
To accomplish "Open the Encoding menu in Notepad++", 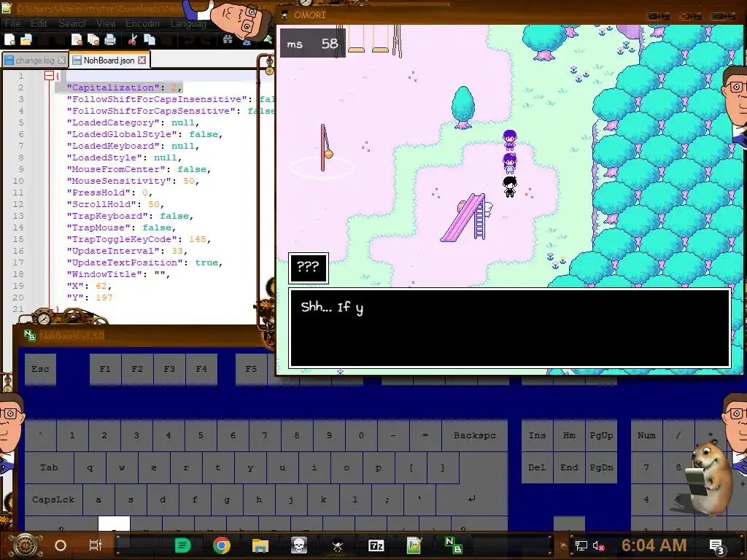I will pyautogui.click(x=142, y=23).
